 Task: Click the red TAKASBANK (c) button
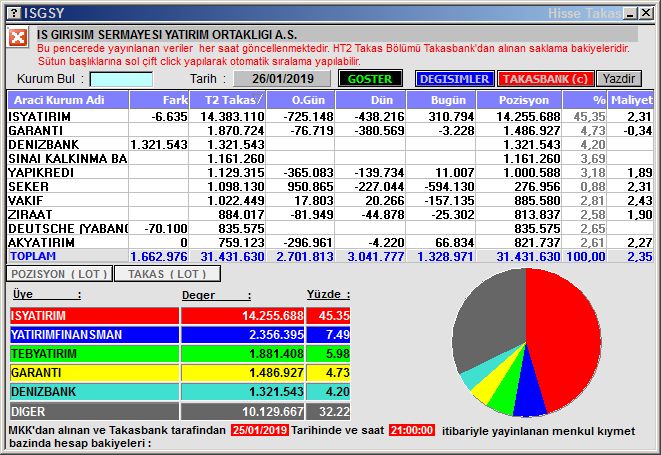point(545,79)
